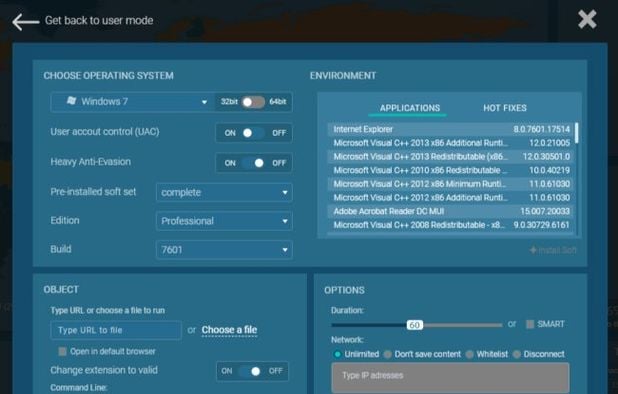The height and width of the screenshot is (394, 618).
Task: Open the Edition Professional dropdown
Action: pyautogui.click(x=224, y=221)
